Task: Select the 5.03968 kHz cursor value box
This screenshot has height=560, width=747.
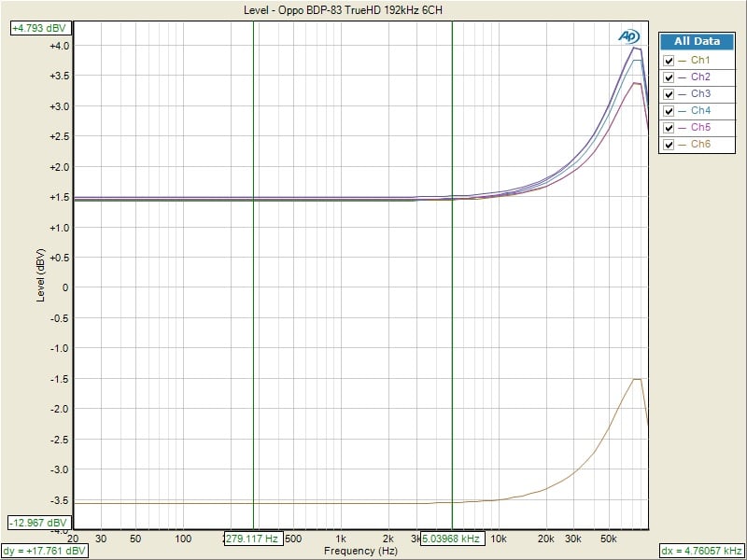Action: point(451,539)
